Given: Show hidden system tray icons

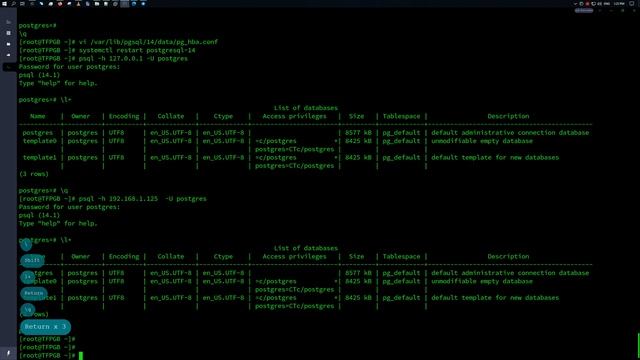Looking at the screenshot, I should click(575, 4).
